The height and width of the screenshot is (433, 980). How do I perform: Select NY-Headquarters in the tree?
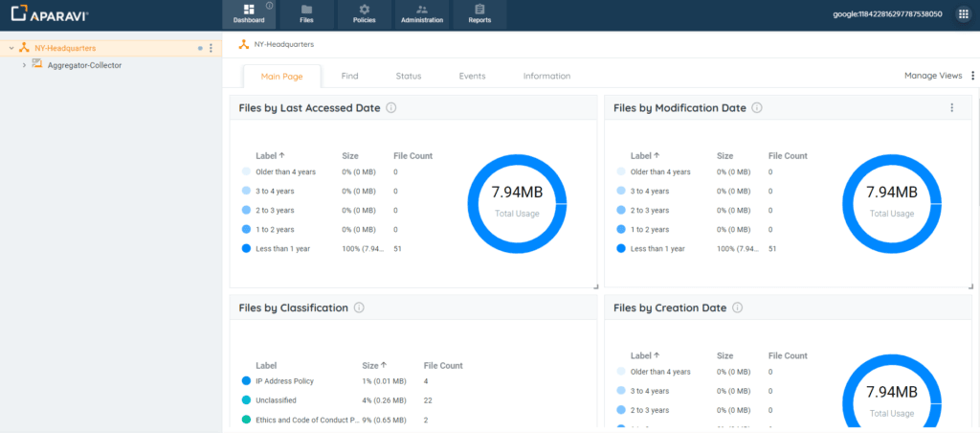click(x=65, y=48)
